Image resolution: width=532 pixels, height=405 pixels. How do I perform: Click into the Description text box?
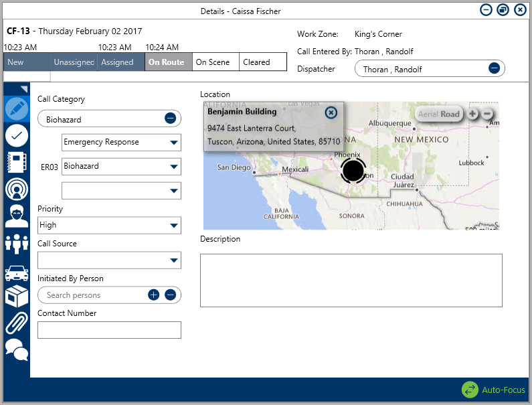click(x=351, y=280)
